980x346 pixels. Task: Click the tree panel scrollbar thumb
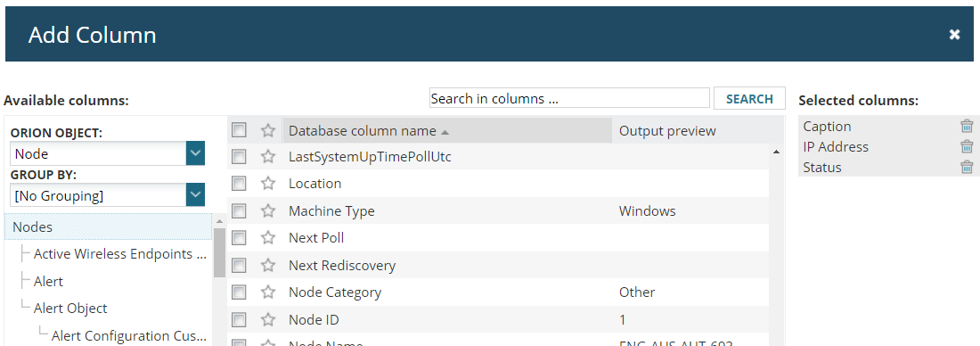point(219,251)
